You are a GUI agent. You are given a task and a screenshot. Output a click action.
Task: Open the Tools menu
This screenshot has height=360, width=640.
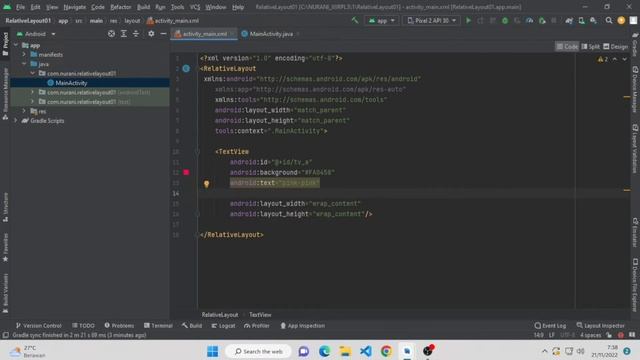pos(177,7)
